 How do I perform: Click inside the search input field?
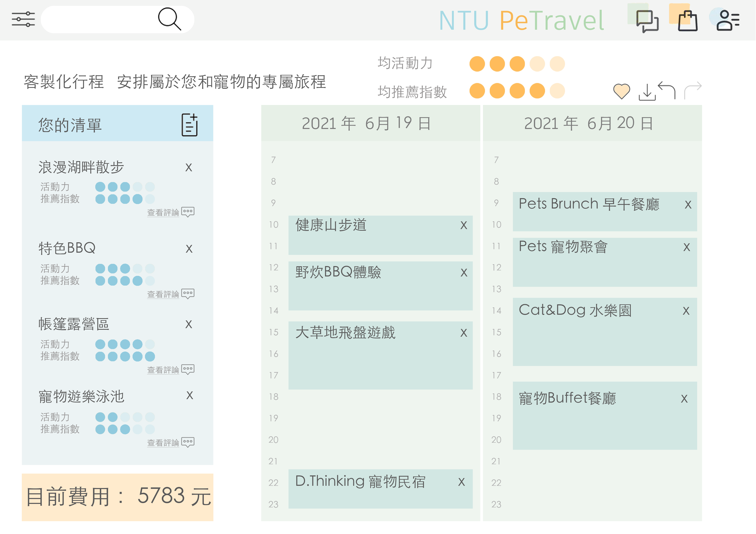pos(99,19)
